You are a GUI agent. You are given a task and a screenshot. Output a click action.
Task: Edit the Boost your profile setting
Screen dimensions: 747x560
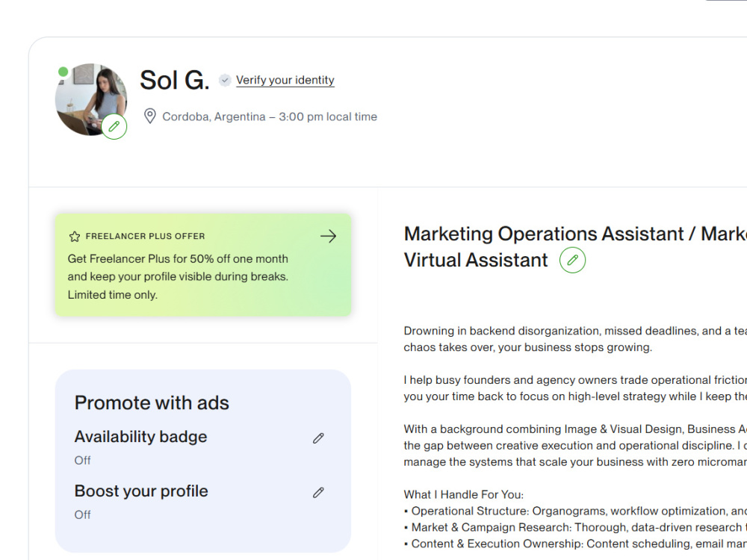(318, 492)
